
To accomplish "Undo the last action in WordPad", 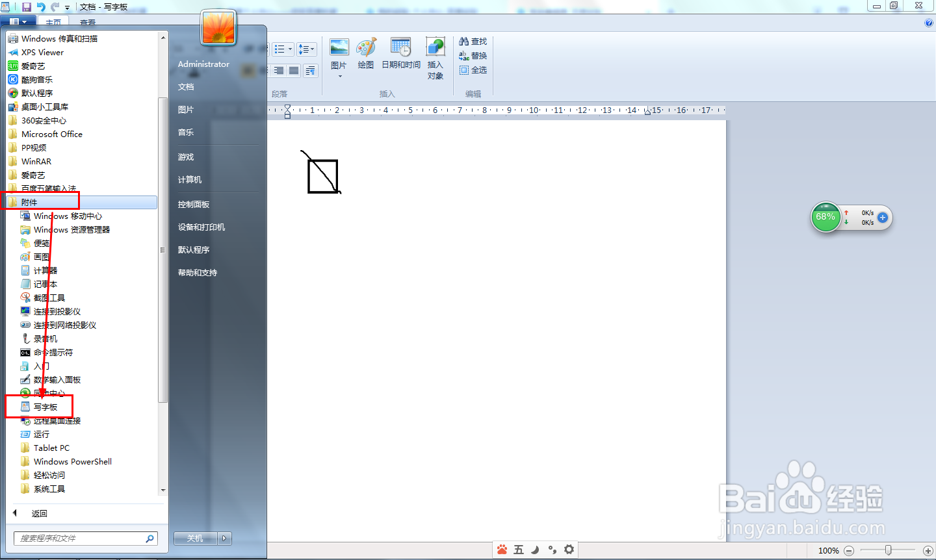I will [41, 6].
